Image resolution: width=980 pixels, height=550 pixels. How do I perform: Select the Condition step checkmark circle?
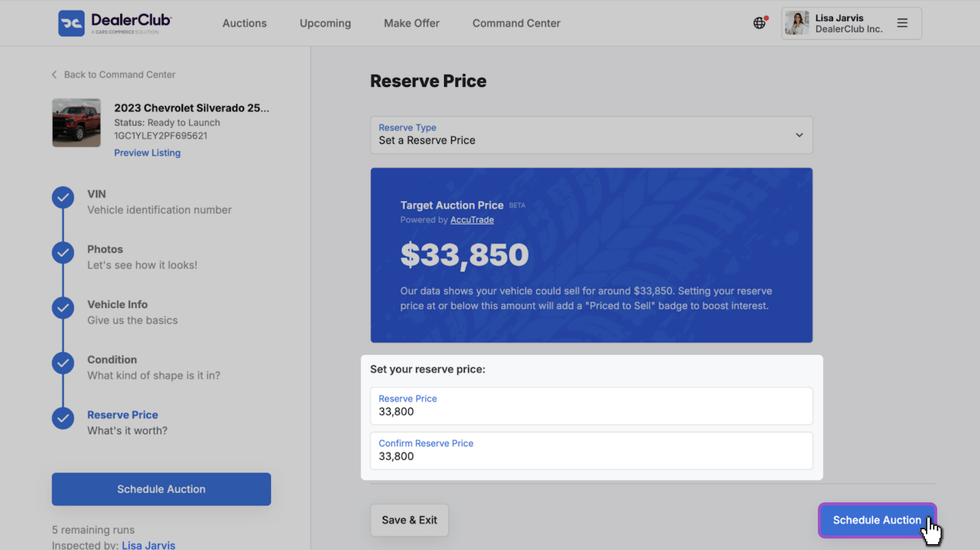pos(63,363)
